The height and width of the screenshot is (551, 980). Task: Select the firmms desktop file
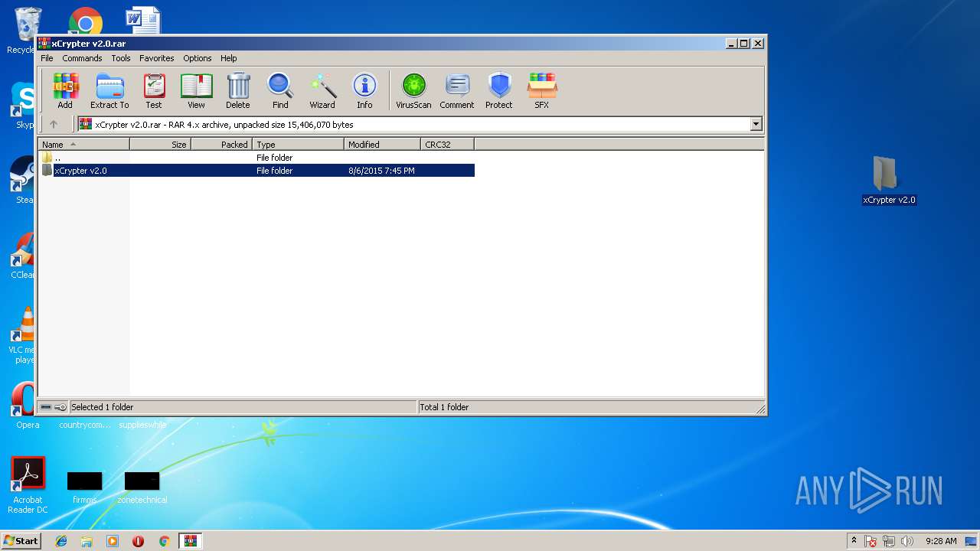point(84,488)
